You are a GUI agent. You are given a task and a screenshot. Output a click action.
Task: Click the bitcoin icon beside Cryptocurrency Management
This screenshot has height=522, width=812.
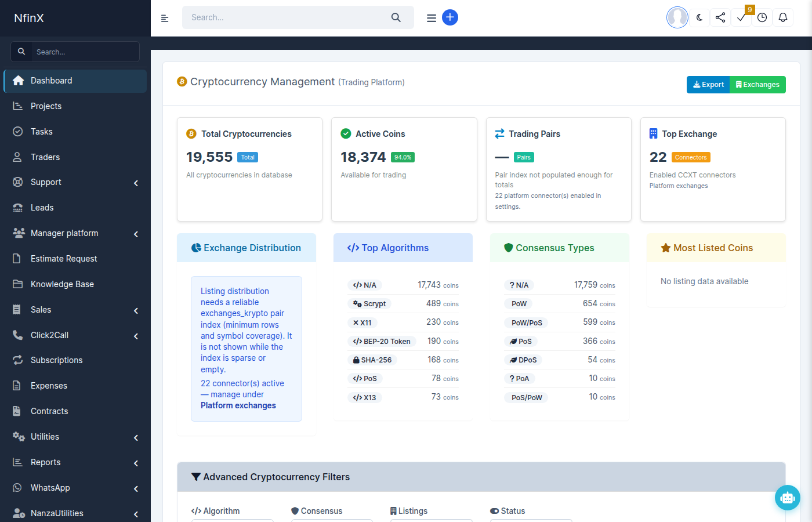coord(182,82)
